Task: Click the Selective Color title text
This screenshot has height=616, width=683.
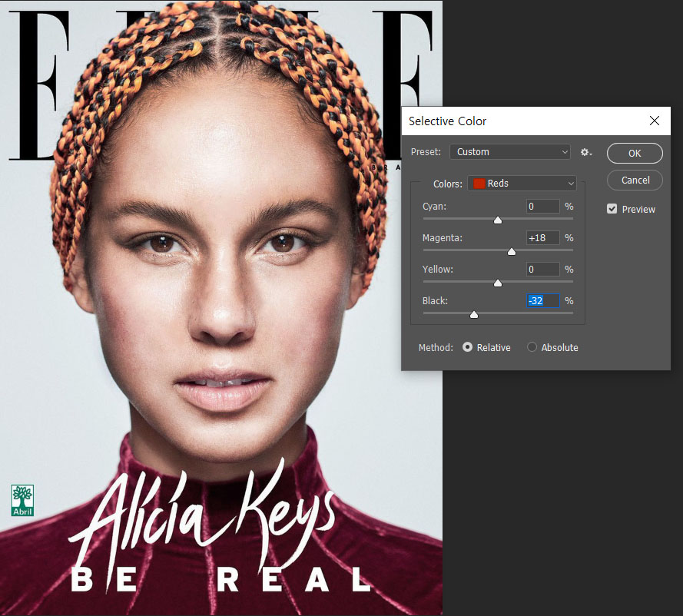Action: tap(447, 121)
